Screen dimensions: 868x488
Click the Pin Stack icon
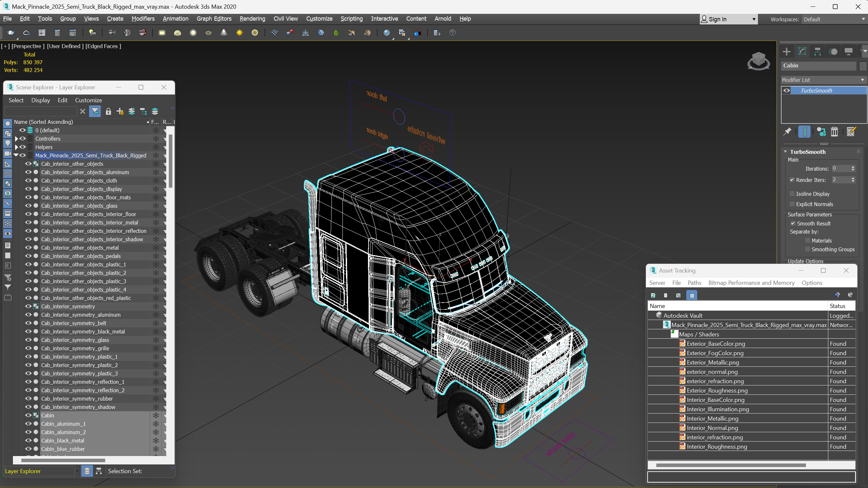787,132
